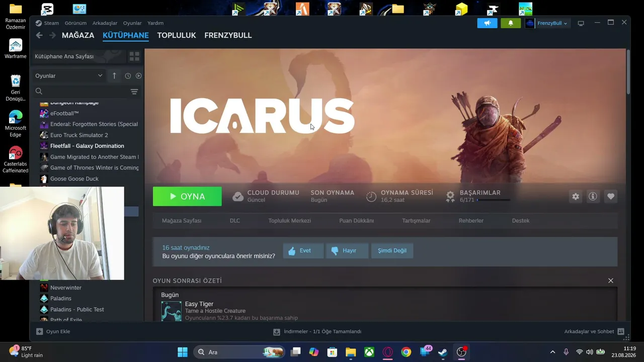Click the Hayır thumbs-down button
Image resolution: width=644 pixels, height=362 pixels.
(347, 250)
